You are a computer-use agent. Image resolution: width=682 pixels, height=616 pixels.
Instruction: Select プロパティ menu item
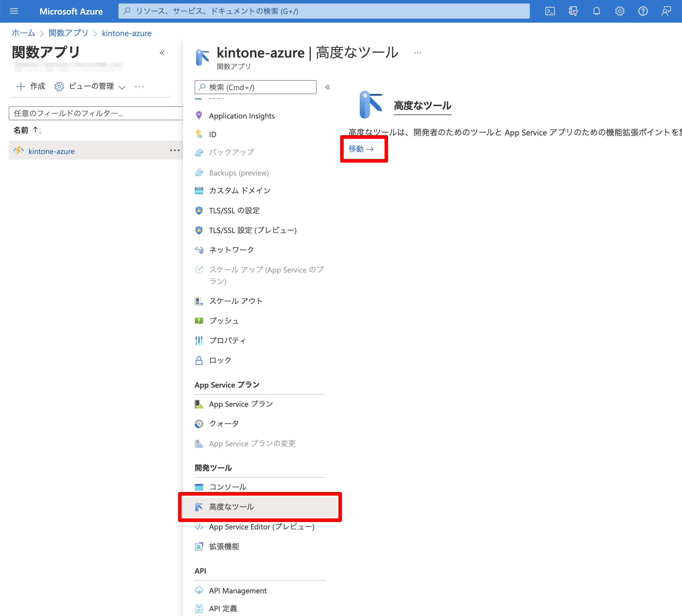227,341
